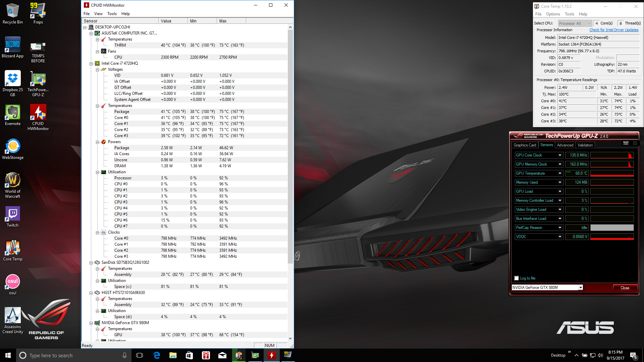Launch World of Warcraft shortcut
Screen dimensions: 644x362
(x=13, y=185)
